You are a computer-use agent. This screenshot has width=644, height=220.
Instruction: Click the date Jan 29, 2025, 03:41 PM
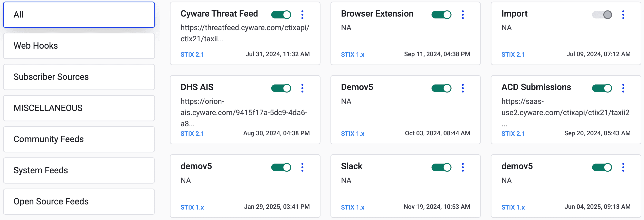[x=277, y=207]
